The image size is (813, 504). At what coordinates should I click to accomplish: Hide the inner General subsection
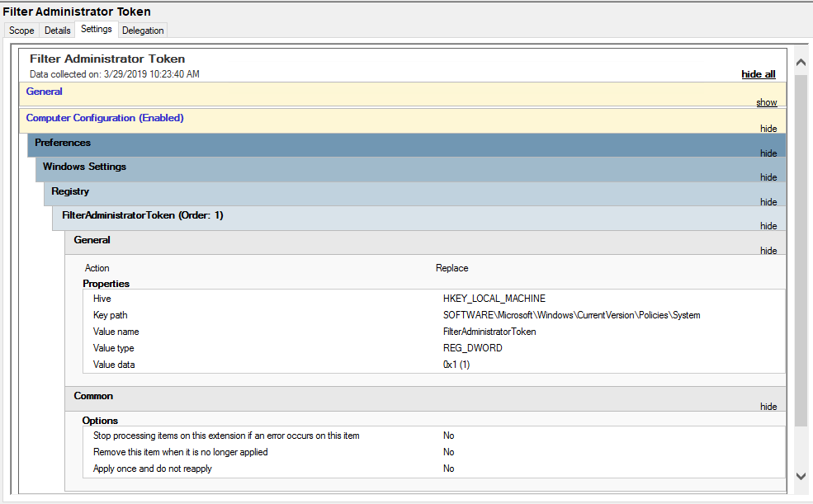pos(768,251)
